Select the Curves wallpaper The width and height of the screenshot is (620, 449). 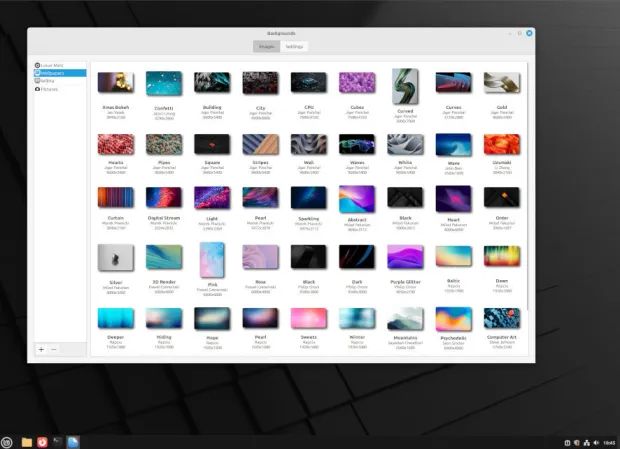pos(454,82)
